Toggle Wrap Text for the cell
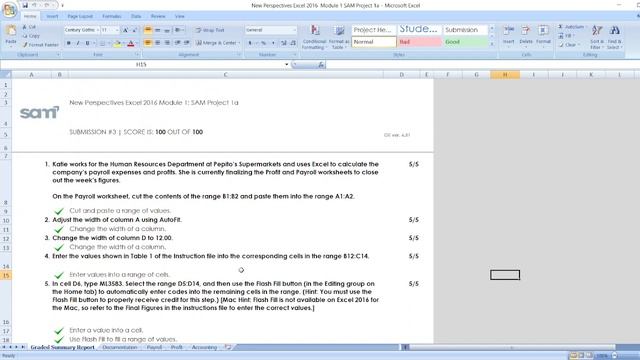 point(210,30)
